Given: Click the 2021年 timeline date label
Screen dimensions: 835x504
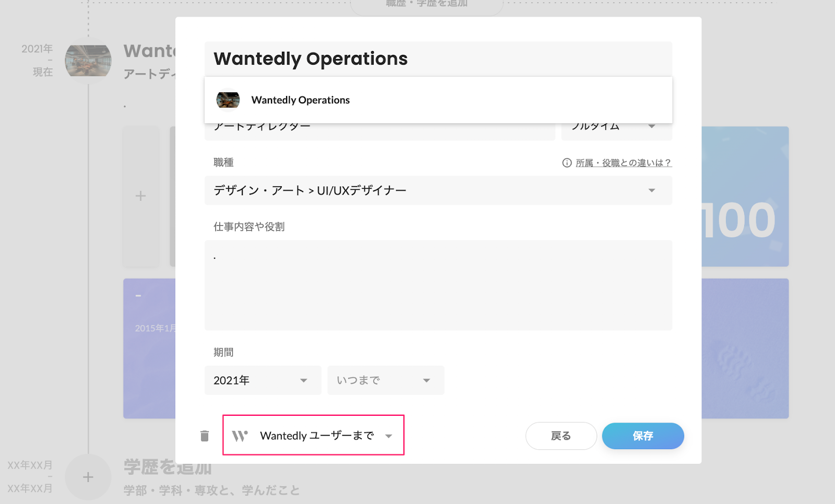Looking at the screenshot, I should pos(37,49).
